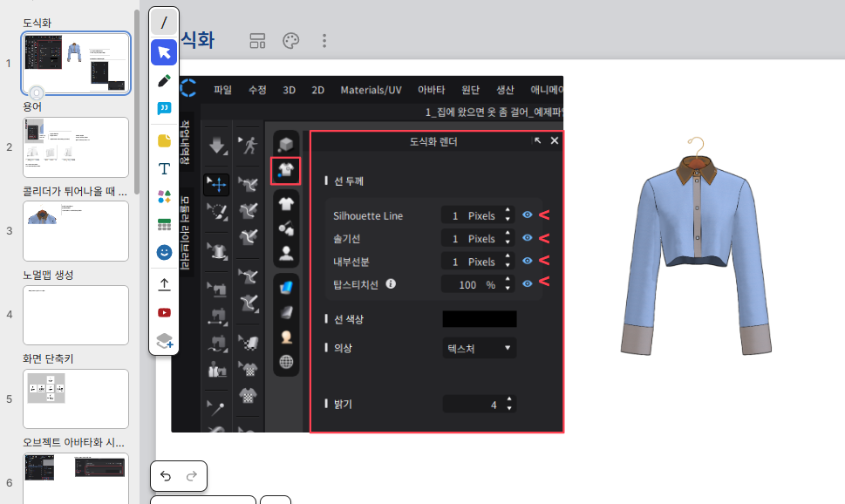
Task: Toggle the 탑스티치선 eye icon
Action: pos(527,283)
